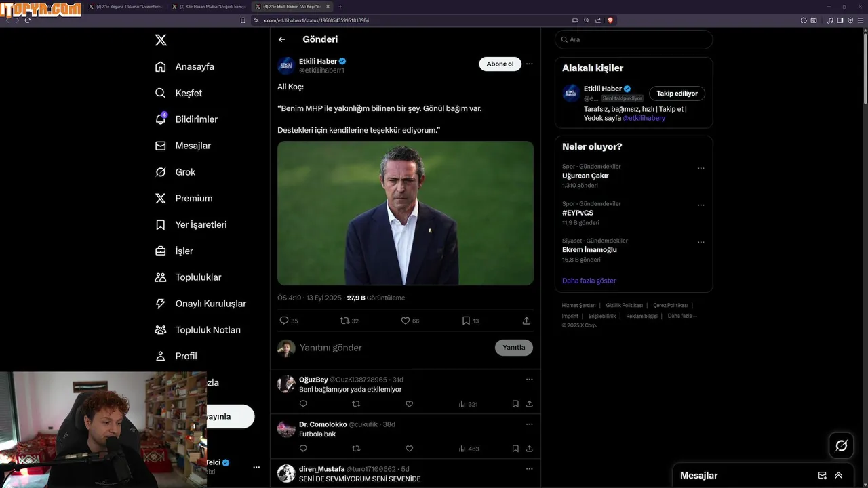
Task: Open Etkili Haber avatar on the post
Action: point(286,65)
